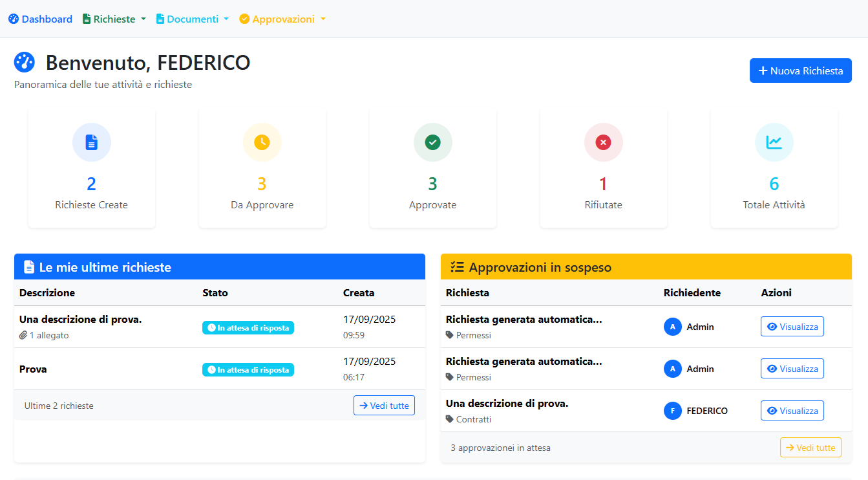Click the paperclip icon next to 1 allegato
868x480 pixels.
[x=23, y=335]
